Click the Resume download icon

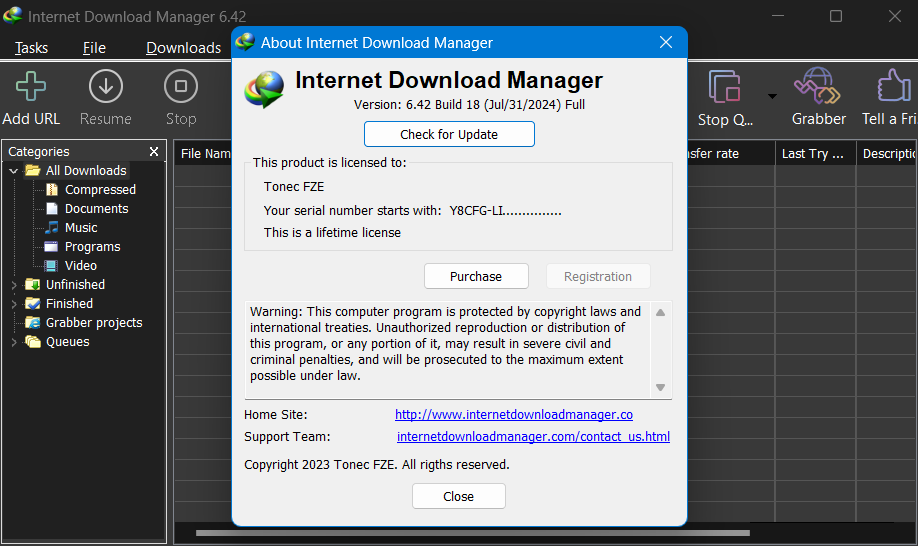point(106,87)
